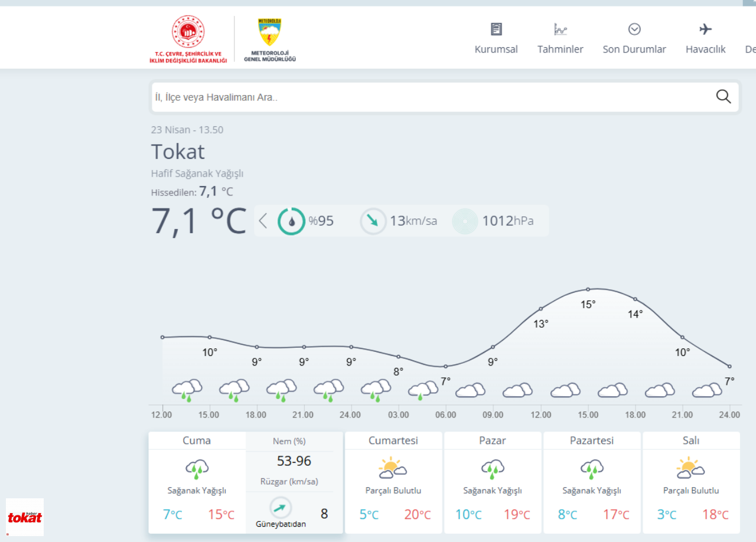
Task: Select the Pazartesi forecast card
Action: (x=592, y=482)
